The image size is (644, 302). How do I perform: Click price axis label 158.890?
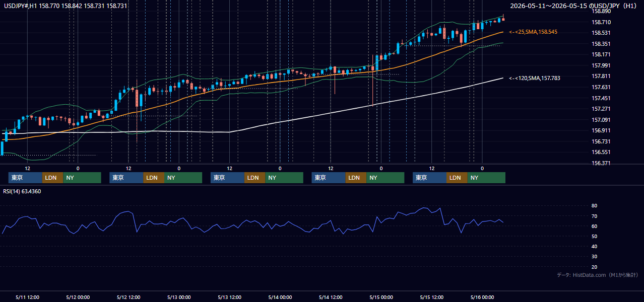pos(601,11)
